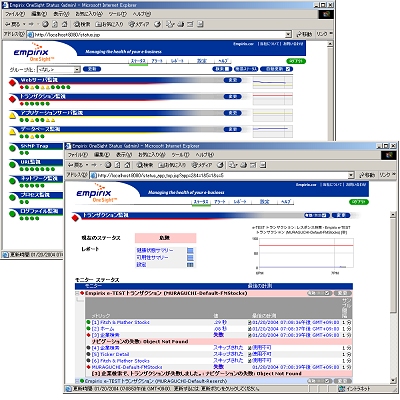This screenshot has height=400, width=400.
Task: Click the green circle SNMP Trap status icon
Action: [x=13, y=148]
